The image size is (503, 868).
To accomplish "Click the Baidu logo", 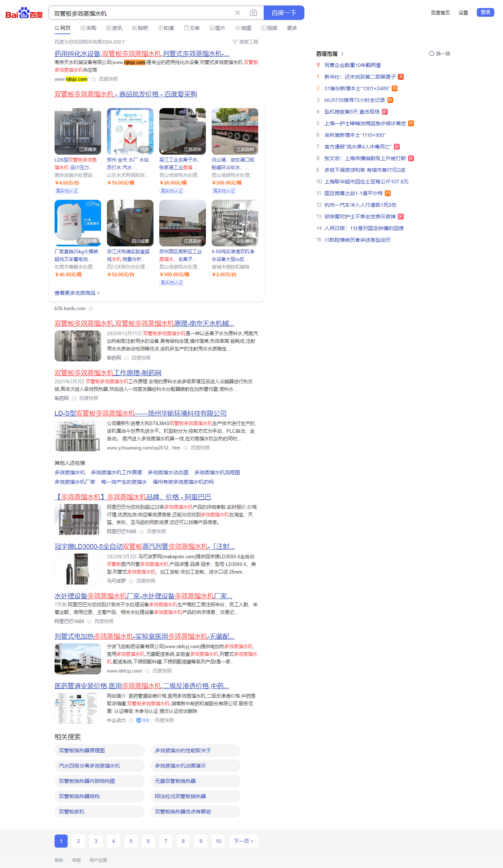I will pos(24,13).
